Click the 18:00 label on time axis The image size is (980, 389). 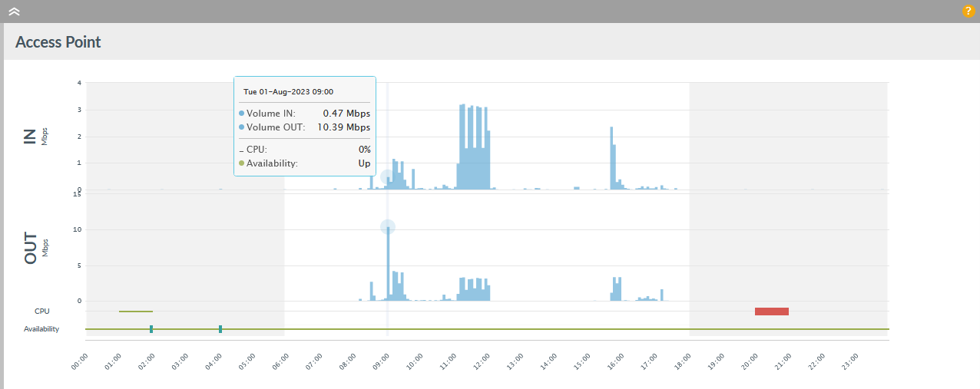tap(682, 361)
